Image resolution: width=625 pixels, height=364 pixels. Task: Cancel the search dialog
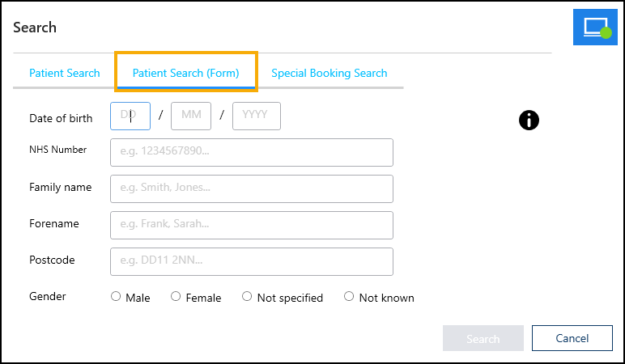[572, 338]
